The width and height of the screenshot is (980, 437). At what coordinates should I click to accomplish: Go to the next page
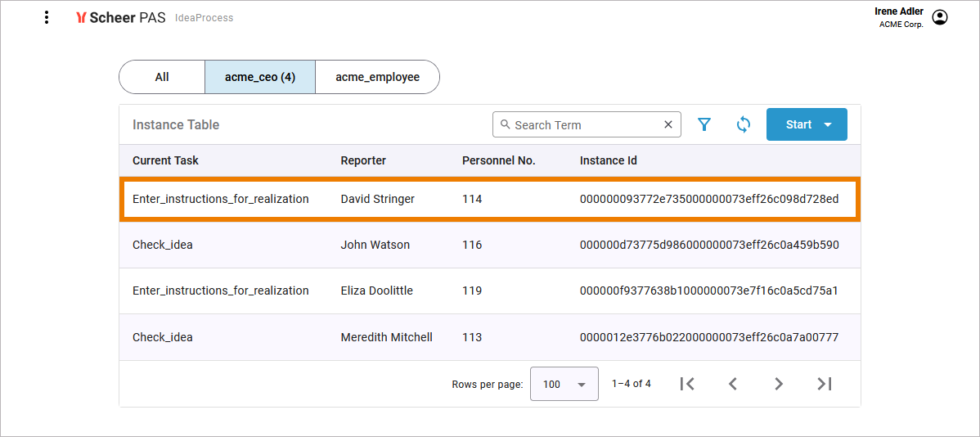click(779, 384)
